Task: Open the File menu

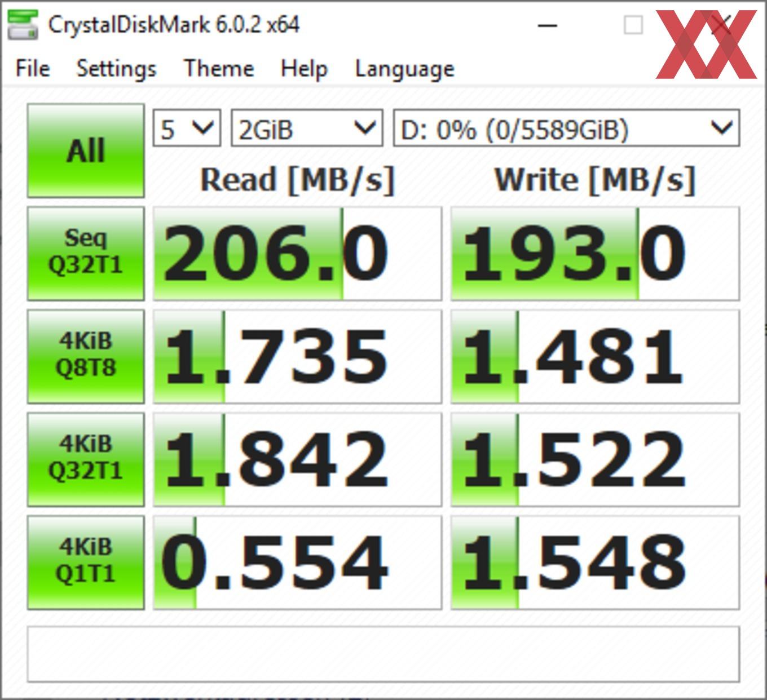Action: (33, 69)
